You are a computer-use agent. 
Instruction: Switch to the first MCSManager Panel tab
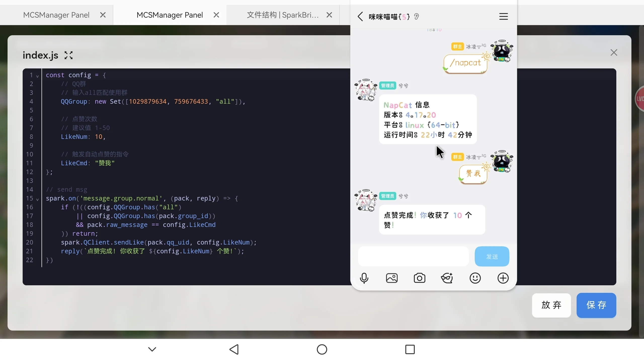(x=56, y=15)
